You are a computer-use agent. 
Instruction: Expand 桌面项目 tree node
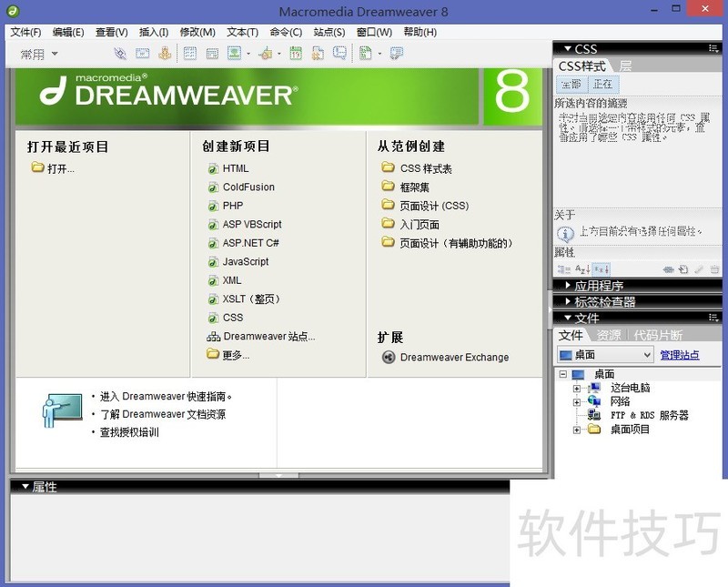577,430
